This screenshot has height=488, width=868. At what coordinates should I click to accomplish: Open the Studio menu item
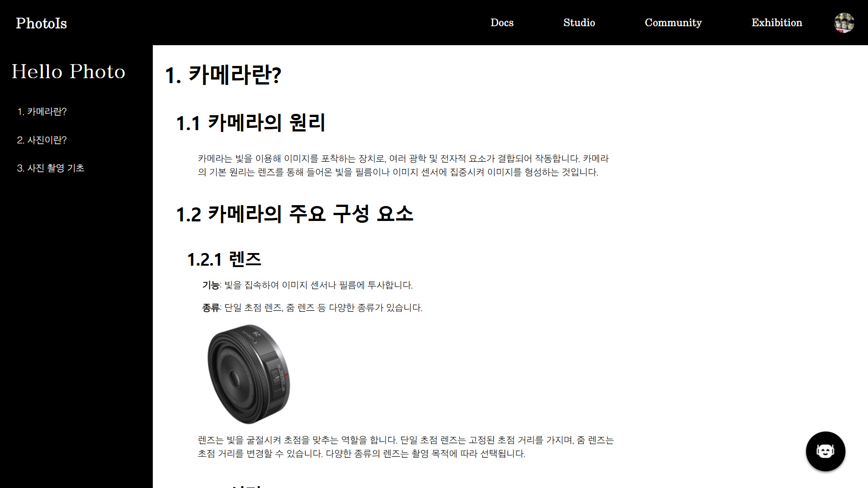tap(579, 23)
